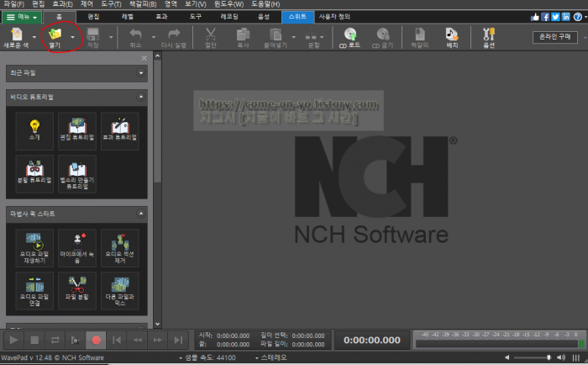Collapse the 비디오 튜토리얼 section
This screenshot has width=588, height=365.
coord(141,98)
